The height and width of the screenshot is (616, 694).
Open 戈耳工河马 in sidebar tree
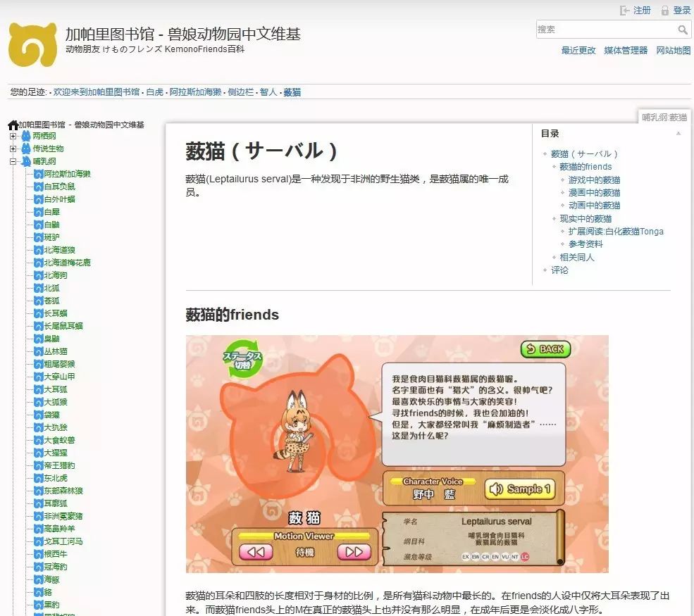[63, 541]
